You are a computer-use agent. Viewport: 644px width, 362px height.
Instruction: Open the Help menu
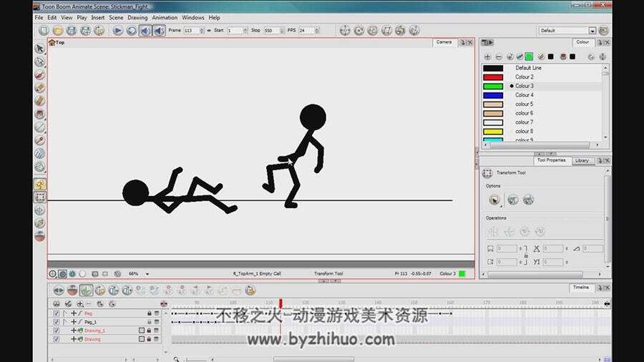pos(215,18)
